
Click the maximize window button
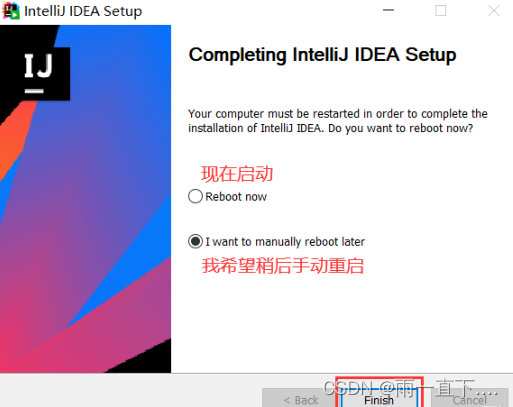click(x=441, y=11)
